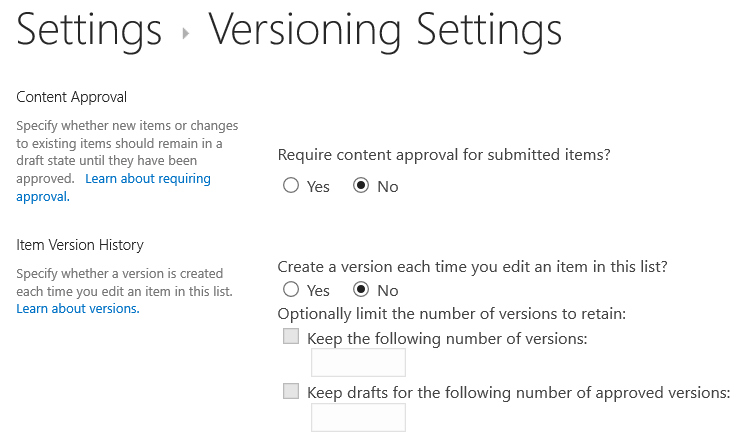
Task: Select Yes for requiring content approval
Action: pyautogui.click(x=291, y=186)
